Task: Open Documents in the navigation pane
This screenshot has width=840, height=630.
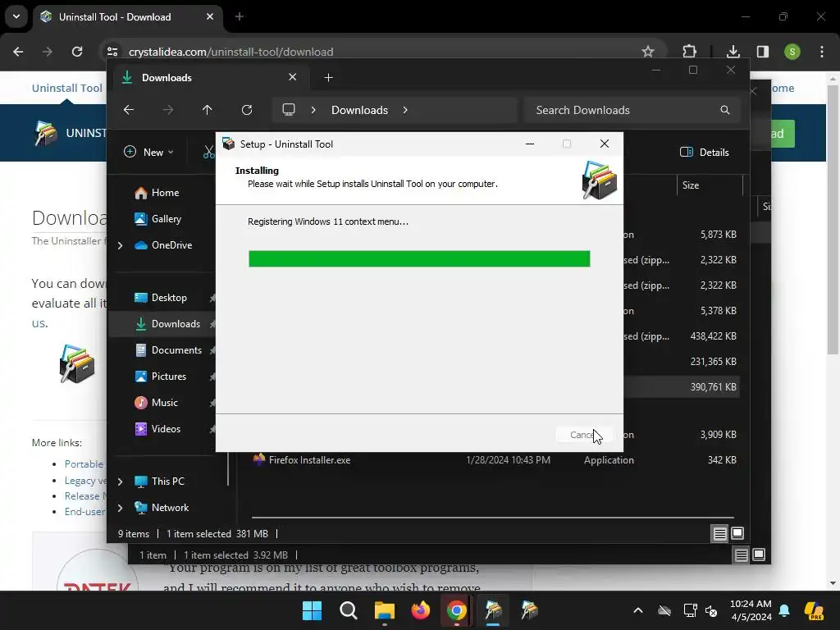Action: [168, 349]
